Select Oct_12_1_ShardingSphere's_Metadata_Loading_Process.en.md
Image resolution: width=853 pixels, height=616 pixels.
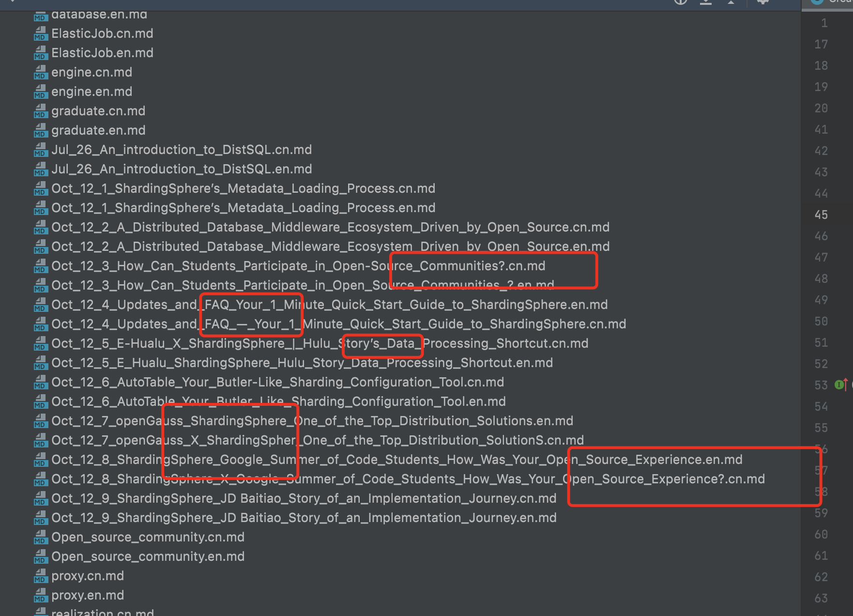tap(243, 208)
